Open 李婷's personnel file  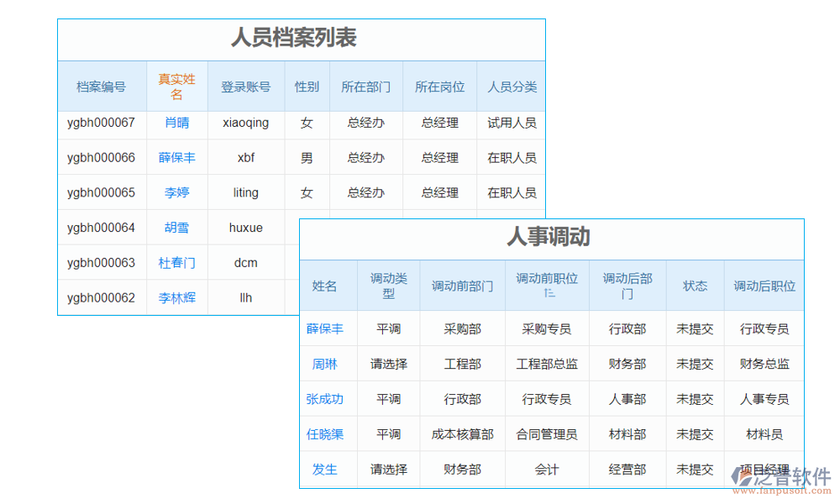click(x=176, y=192)
